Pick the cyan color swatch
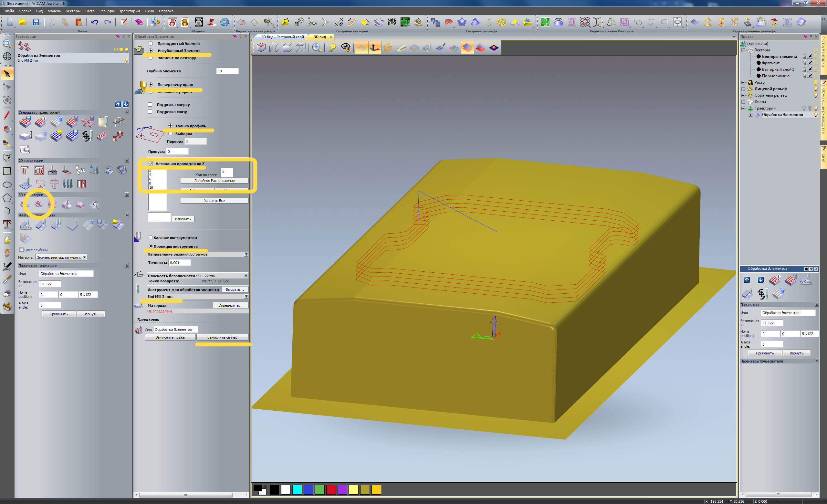Viewport: 827px width, 504px height. click(297, 490)
